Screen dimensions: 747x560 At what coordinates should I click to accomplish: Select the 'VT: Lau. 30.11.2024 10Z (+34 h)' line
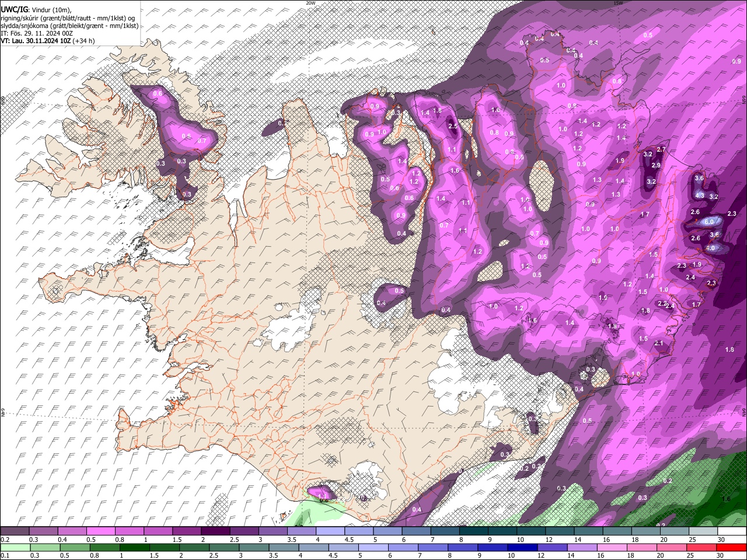(x=48, y=41)
